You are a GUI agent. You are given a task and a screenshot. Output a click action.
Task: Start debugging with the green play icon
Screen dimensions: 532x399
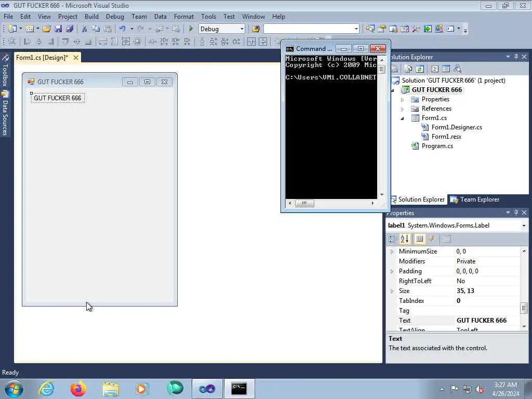(x=191, y=29)
